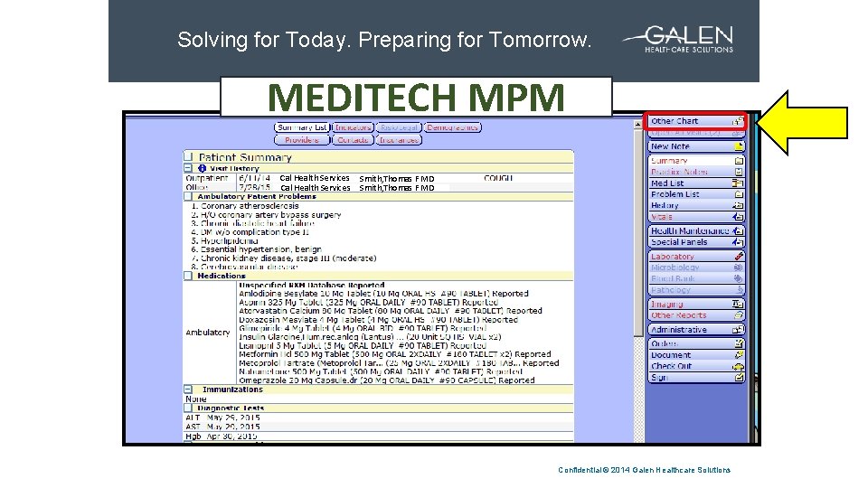
Task: Open the Pathology microscope icon
Action: (739, 290)
